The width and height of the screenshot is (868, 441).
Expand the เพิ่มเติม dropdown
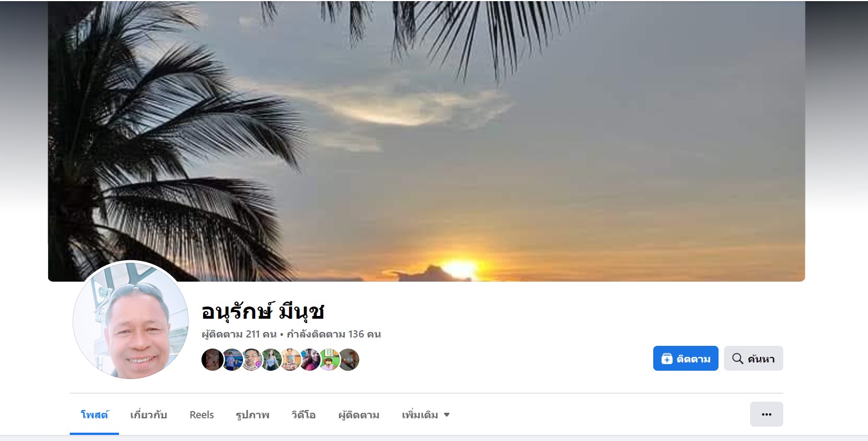[425, 414]
